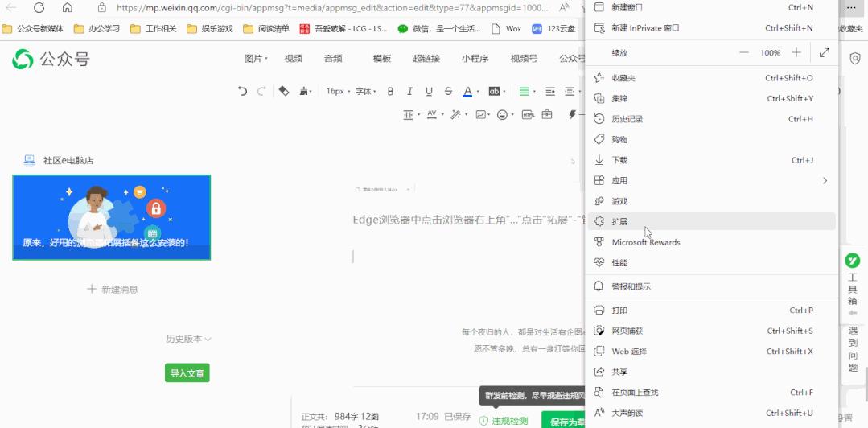868x428 pixels.
Task: Expand the 应用 submenu arrow
Action: [x=825, y=180]
